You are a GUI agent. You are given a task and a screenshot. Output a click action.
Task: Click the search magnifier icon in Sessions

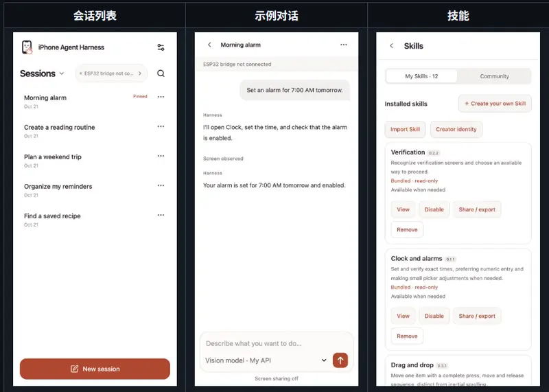[161, 73]
